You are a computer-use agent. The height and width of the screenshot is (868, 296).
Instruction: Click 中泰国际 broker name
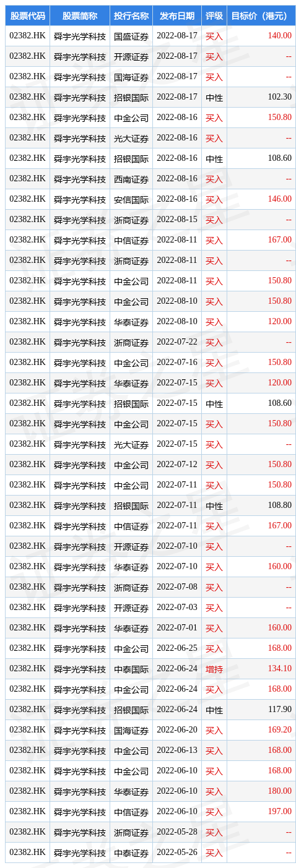click(131, 669)
